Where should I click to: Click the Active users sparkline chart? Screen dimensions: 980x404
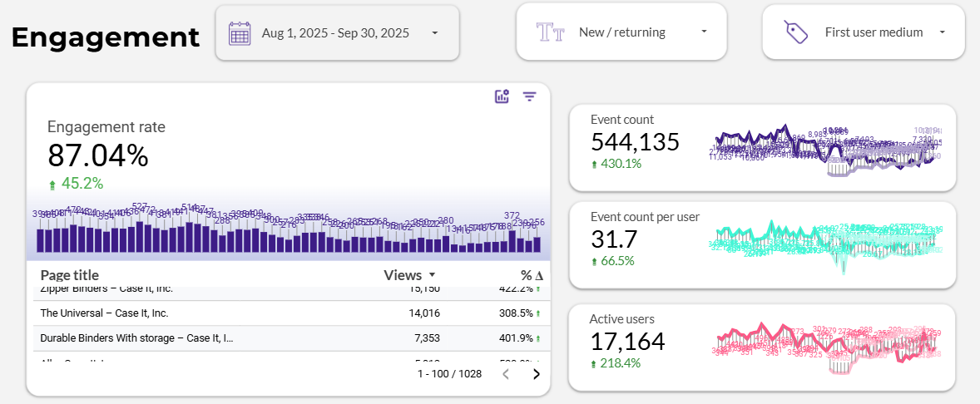pos(825,347)
